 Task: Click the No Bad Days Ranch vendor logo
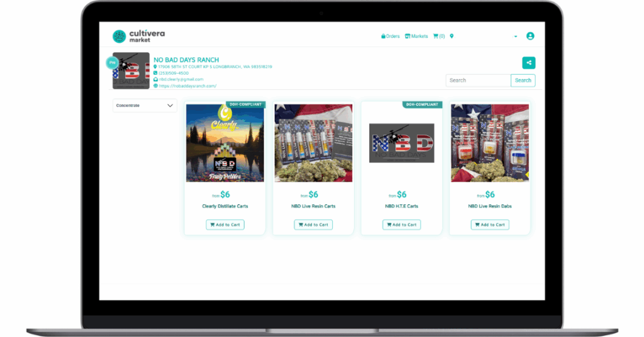tap(131, 70)
